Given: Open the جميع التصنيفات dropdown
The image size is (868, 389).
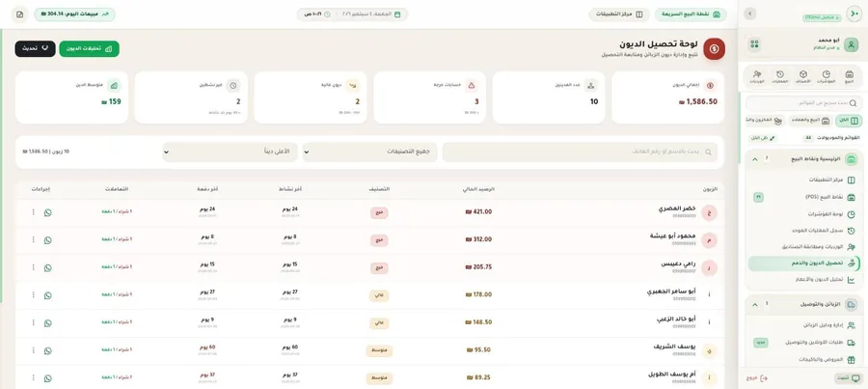Looking at the screenshot, I should [x=369, y=152].
